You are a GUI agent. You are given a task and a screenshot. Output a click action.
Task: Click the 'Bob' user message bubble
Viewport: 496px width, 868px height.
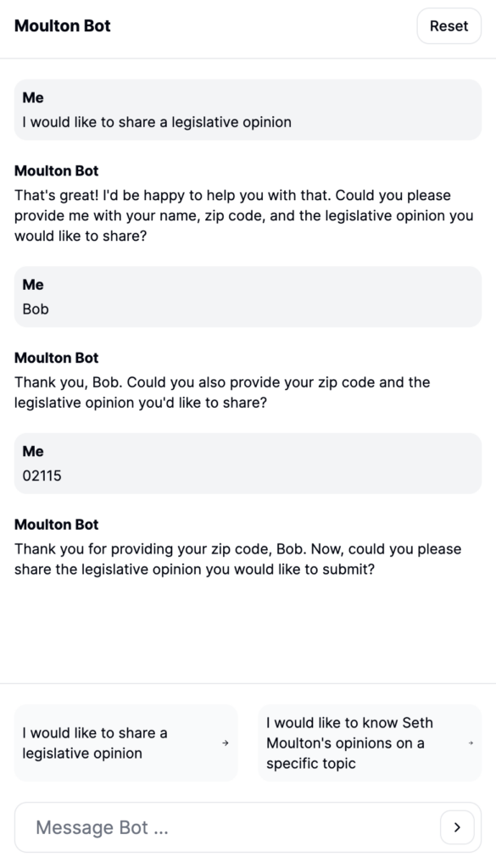coord(248,297)
